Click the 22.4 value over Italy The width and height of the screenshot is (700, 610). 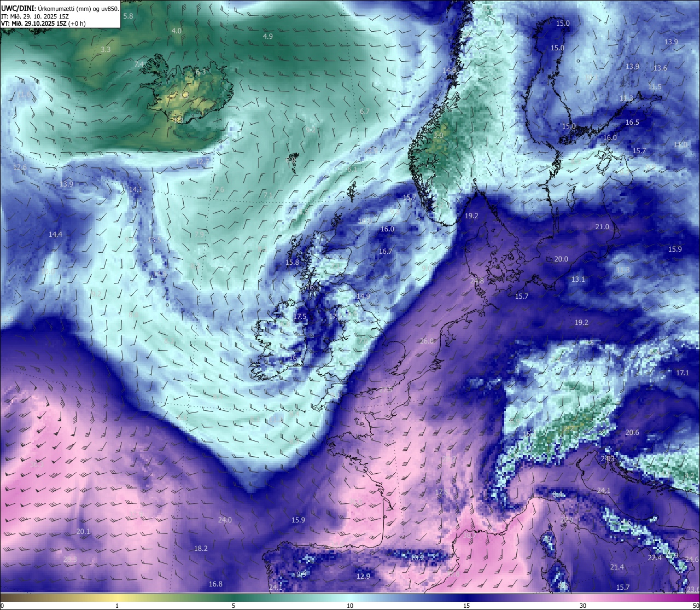click(x=655, y=558)
